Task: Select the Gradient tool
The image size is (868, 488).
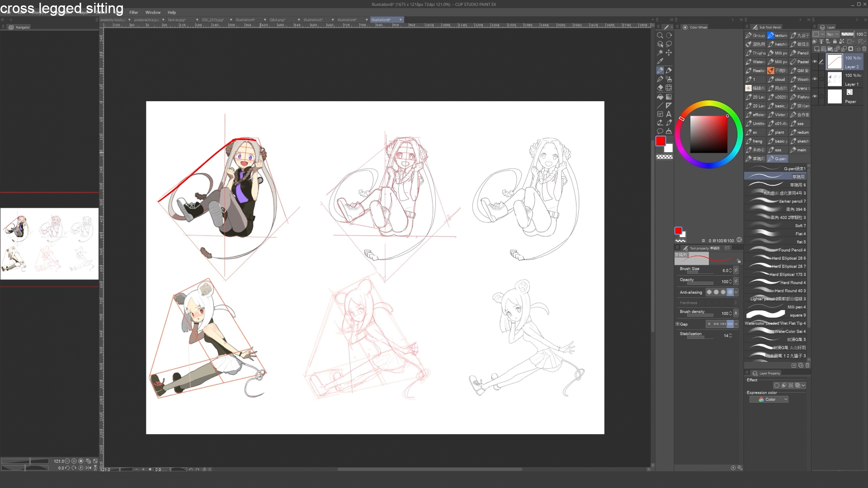Action: [669, 97]
